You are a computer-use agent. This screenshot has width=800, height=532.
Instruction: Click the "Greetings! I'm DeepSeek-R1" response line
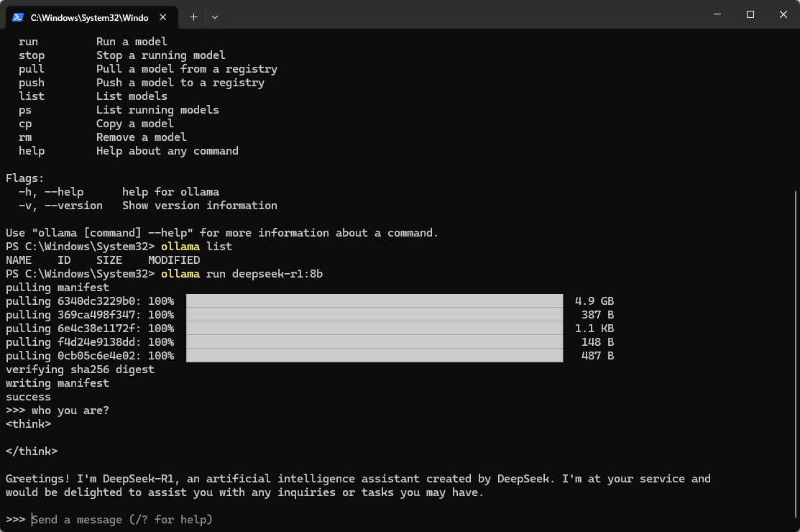click(358, 479)
